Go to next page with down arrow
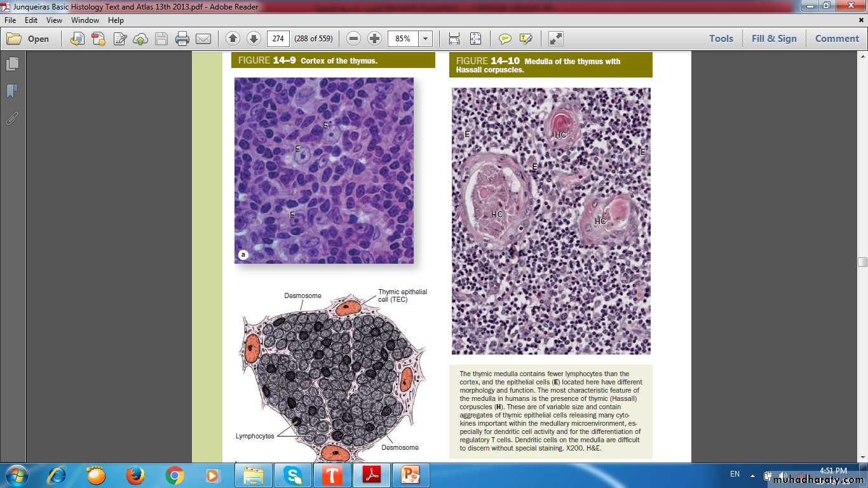 click(x=254, y=39)
